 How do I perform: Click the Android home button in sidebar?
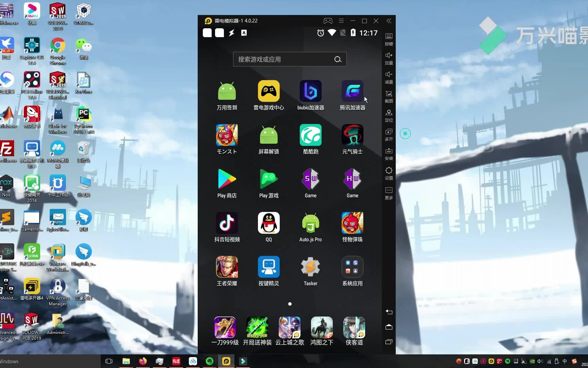coord(389,327)
